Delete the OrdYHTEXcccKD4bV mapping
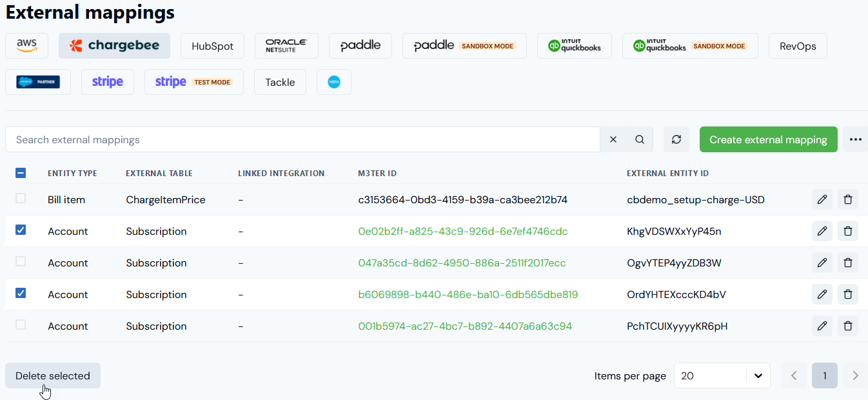 click(x=848, y=294)
